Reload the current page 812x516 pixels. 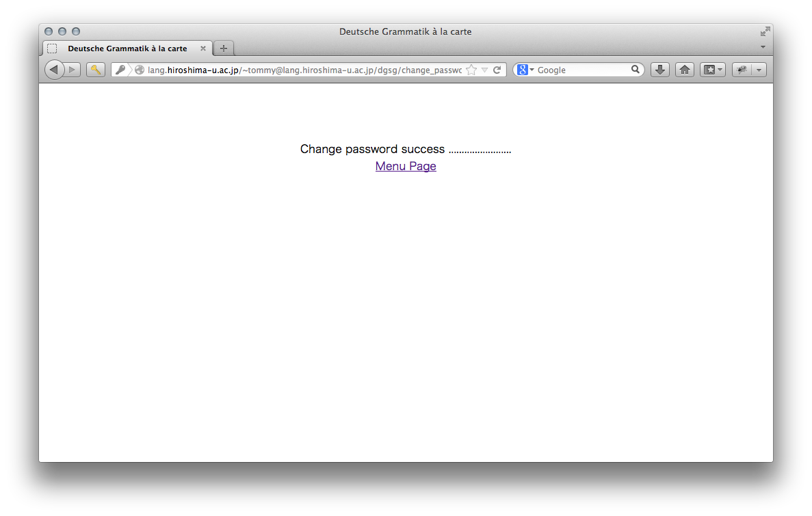(497, 70)
